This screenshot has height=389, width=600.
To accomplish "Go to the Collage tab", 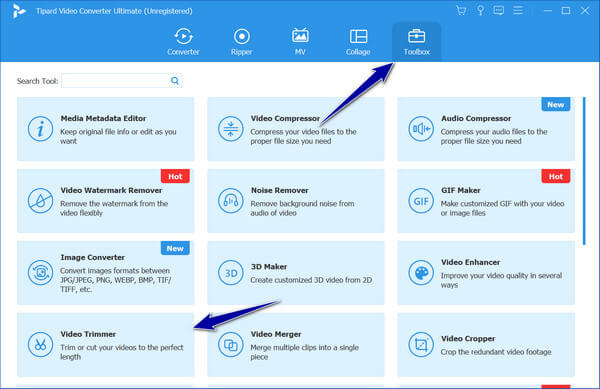I will 358,42.
